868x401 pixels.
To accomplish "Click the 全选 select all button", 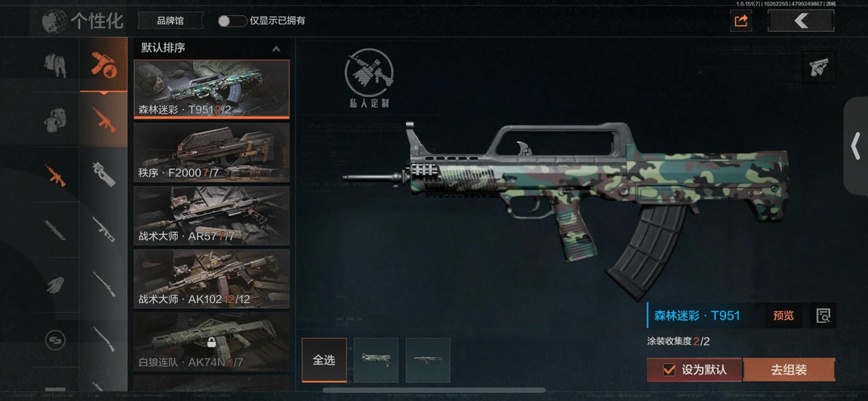I will point(325,360).
